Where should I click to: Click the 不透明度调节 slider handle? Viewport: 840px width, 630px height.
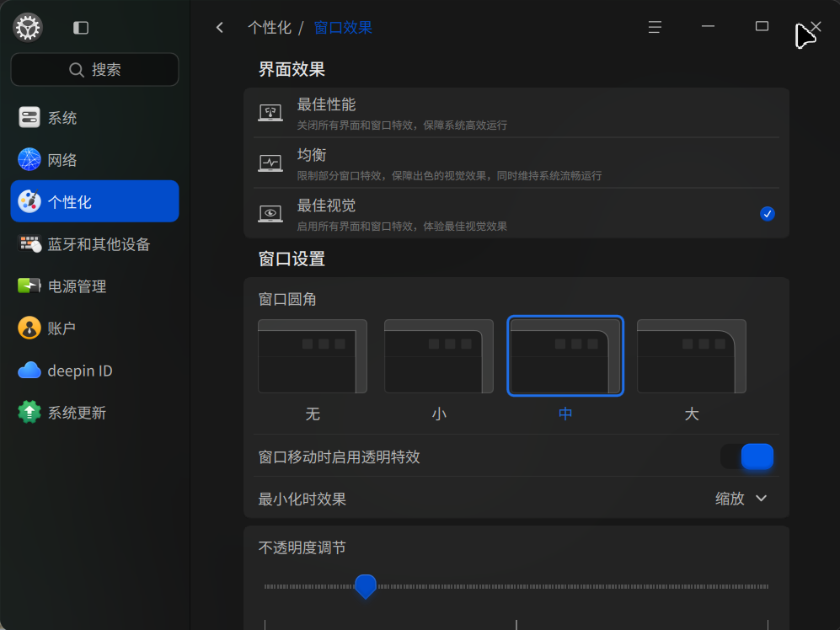(366, 586)
